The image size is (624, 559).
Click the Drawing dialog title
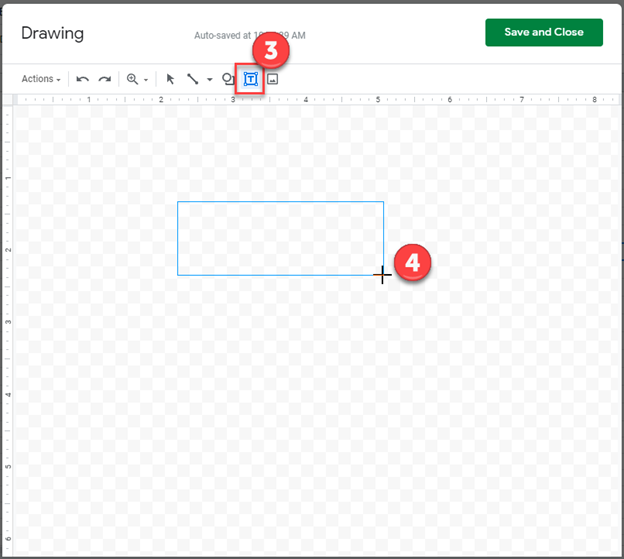[x=52, y=33]
